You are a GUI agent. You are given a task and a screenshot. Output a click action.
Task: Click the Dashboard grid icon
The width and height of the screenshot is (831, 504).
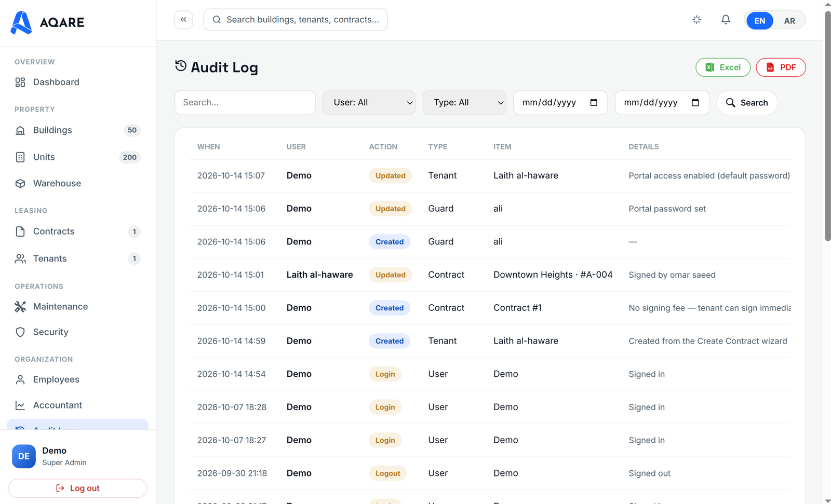pyautogui.click(x=20, y=82)
